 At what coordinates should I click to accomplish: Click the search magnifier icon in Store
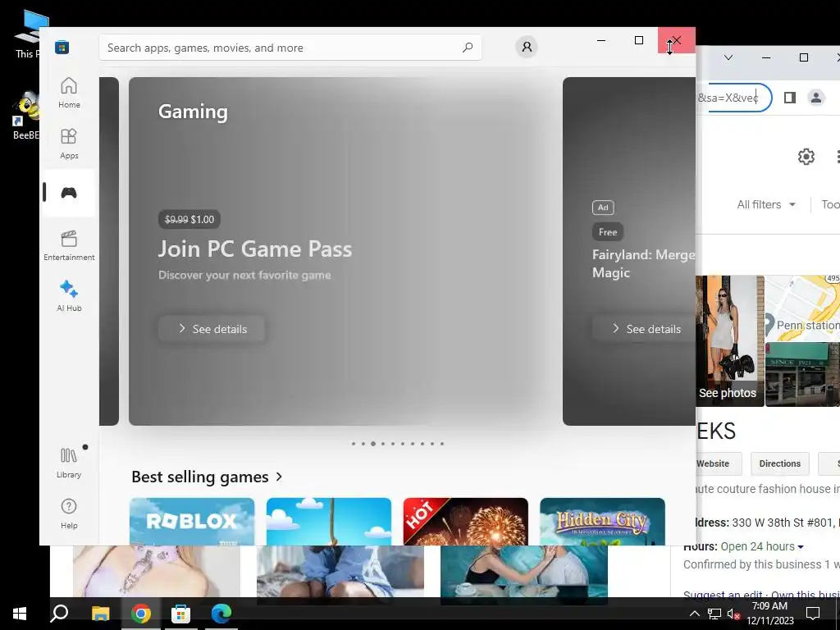(x=468, y=48)
